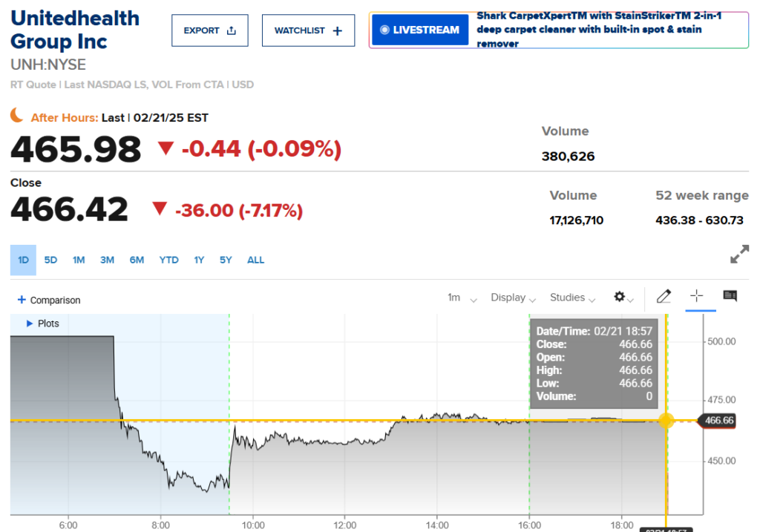The width and height of the screenshot is (760, 532).
Task: Open the Display dropdown
Action: pyautogui.click(x=513, y=298)
